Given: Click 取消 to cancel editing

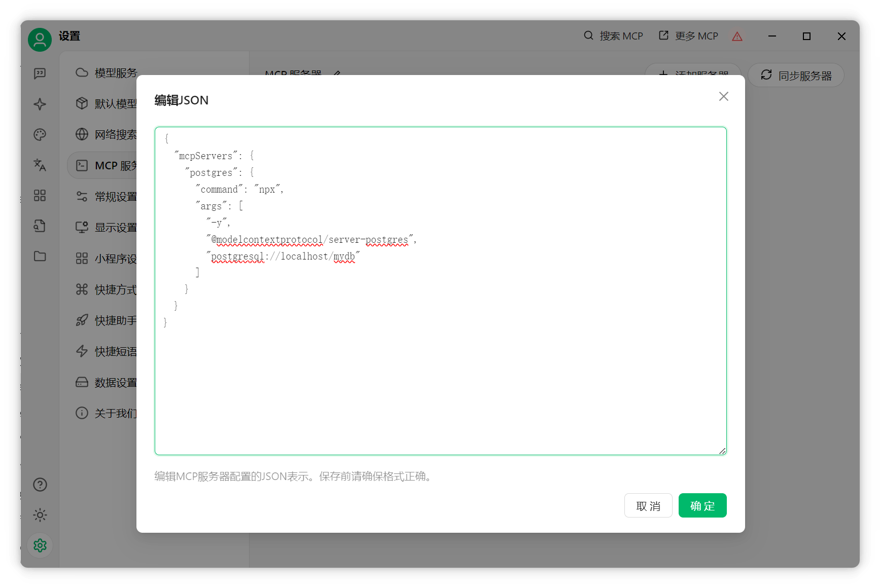Looking at the screenshot, I should (648, 505).
